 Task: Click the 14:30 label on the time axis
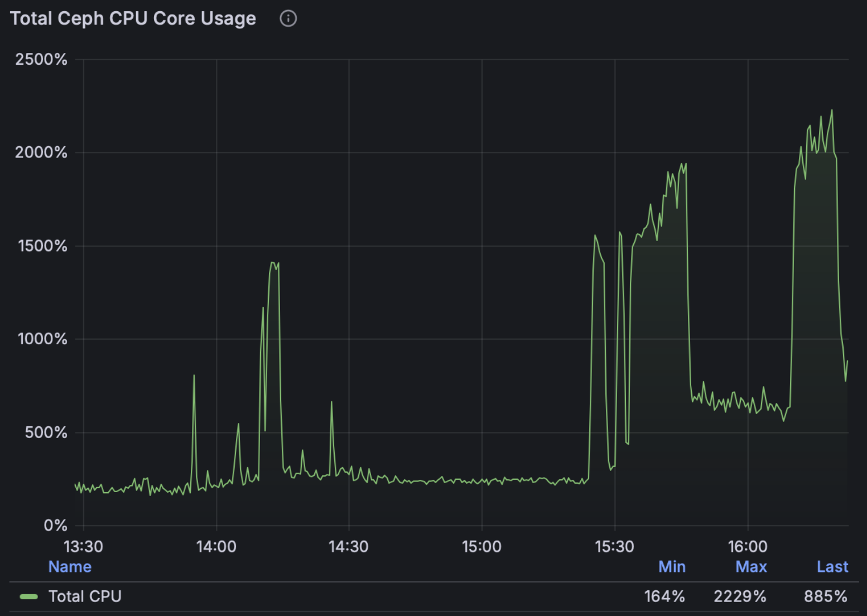(x=349, y=546)
